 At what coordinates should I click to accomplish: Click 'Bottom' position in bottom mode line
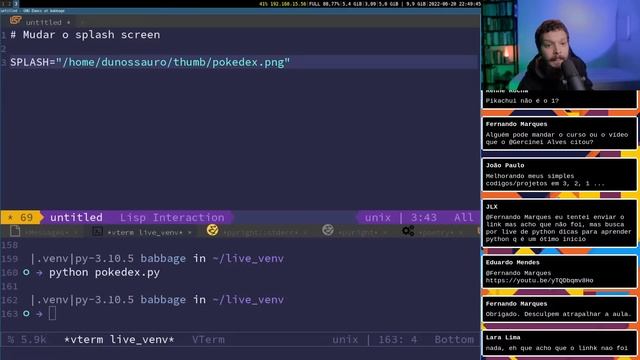(x=454, y=339)
